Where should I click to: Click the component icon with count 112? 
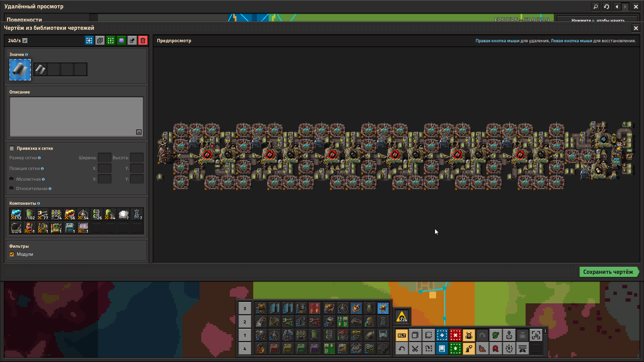tap(16, 215)
